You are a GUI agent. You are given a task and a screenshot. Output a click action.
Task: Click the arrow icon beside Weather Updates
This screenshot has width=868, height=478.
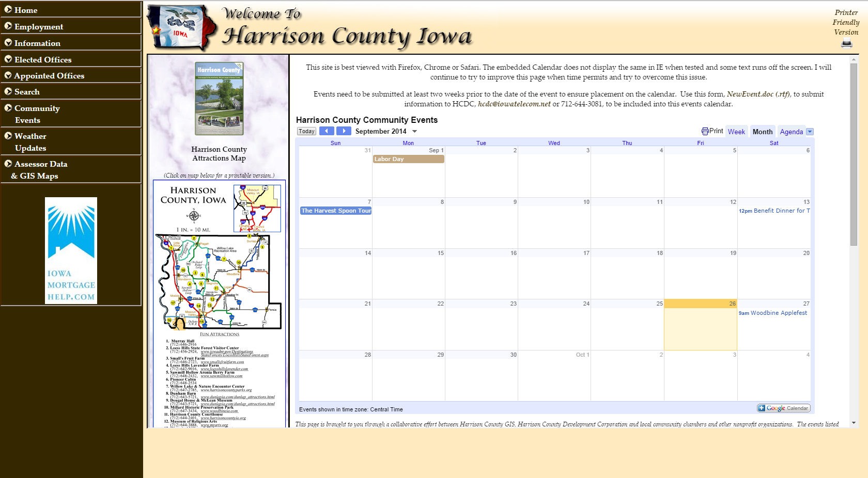coord(7,136)
